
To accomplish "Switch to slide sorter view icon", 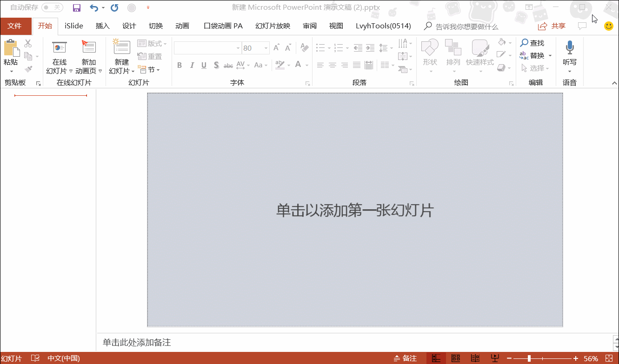I will (x=456, y=358).
